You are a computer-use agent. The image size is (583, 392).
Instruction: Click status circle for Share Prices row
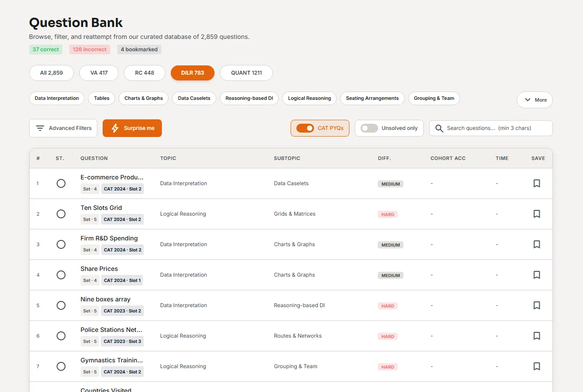click(x=61, y=275)
